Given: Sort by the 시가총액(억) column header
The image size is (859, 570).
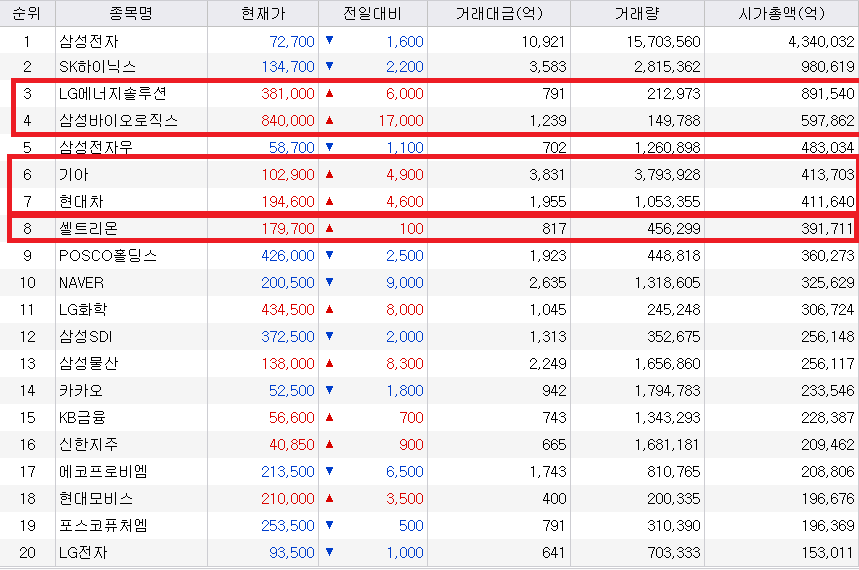Looking at the screenshot, I should (x=782, y=13).
